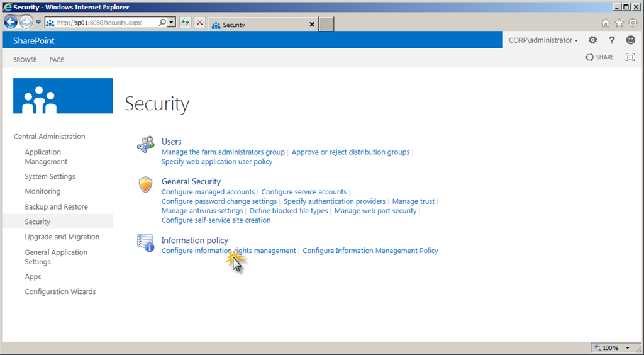The image size is (644, 355).
Task: Click the Information policy heading
Action: (195, 240)
